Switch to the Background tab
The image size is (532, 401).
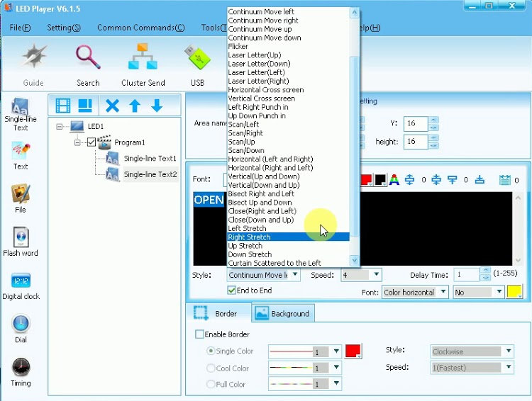click(282, 313)
